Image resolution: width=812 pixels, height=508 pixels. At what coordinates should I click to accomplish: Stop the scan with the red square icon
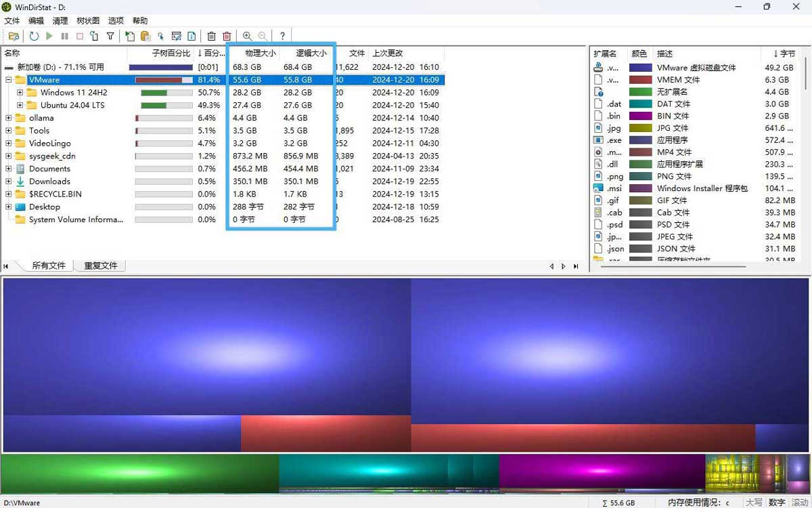point(79,36)
